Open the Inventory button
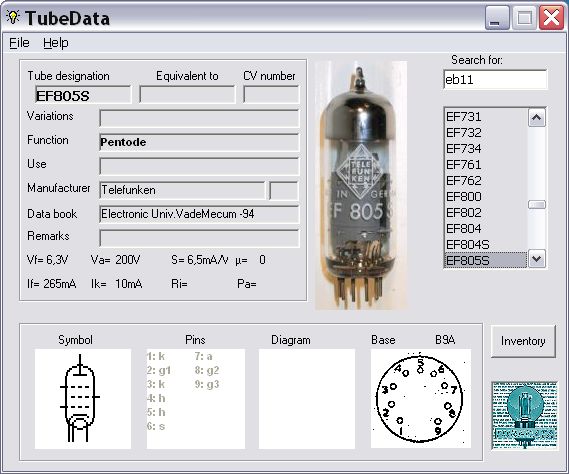 point(523,341)
